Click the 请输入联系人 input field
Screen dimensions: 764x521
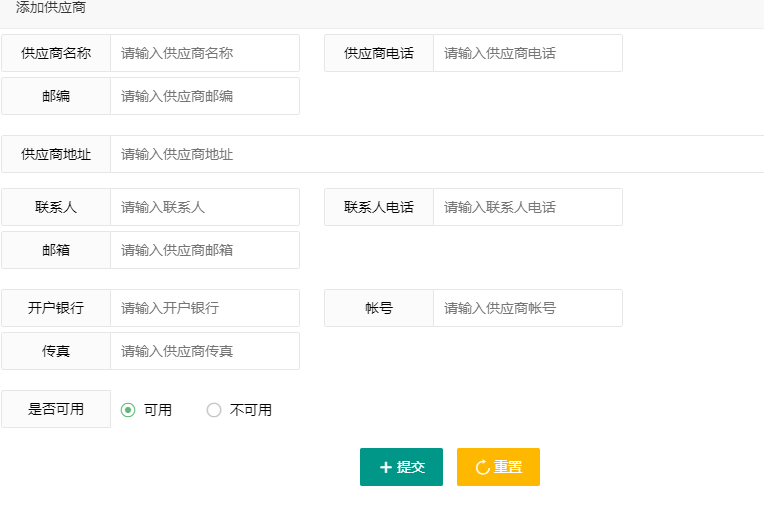(x=205, y=207)
